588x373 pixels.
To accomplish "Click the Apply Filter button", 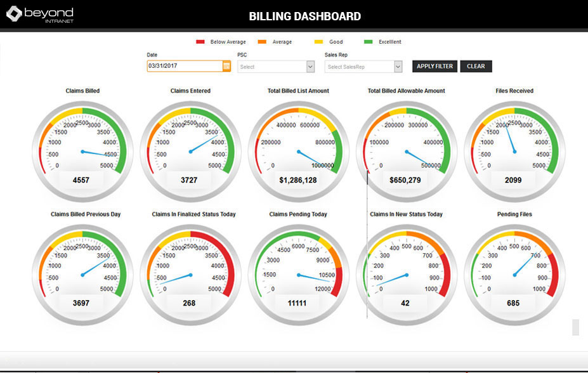I will point(434,66).
